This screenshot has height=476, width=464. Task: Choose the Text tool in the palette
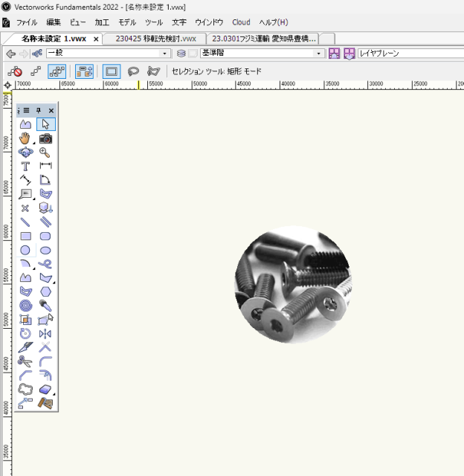[25, 167]
